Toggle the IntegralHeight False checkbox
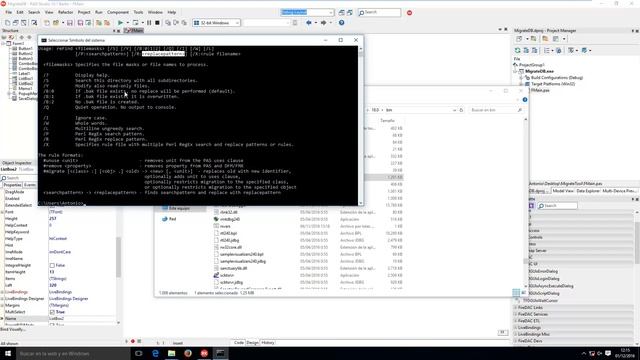This screenshot has height=360, width=640. (x=52, y=265)
